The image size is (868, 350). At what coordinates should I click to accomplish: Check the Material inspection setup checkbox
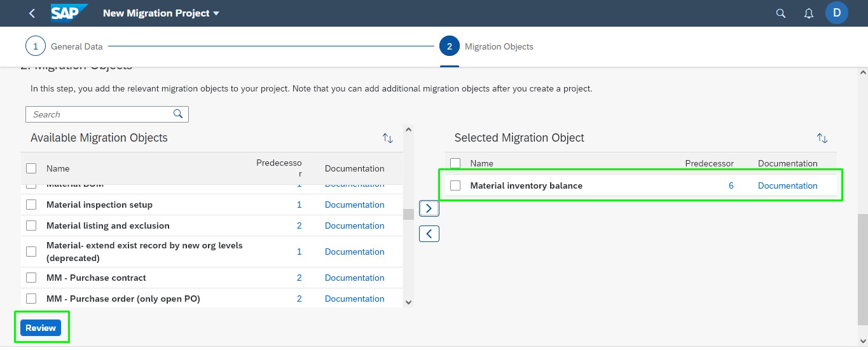[31, 205]
